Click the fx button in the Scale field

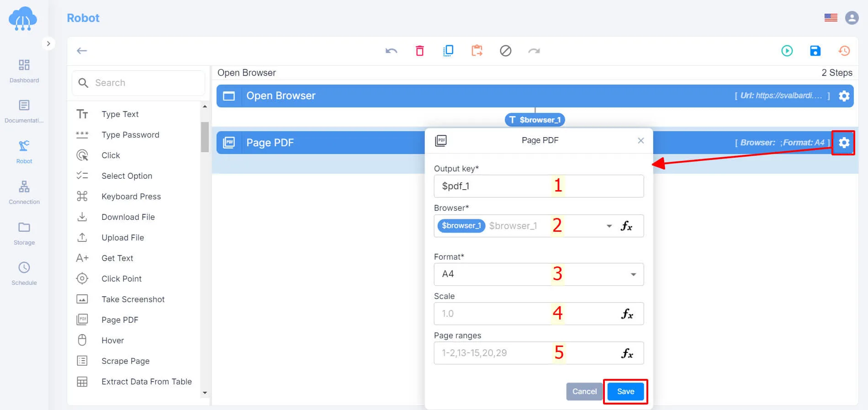coord(627,314)
